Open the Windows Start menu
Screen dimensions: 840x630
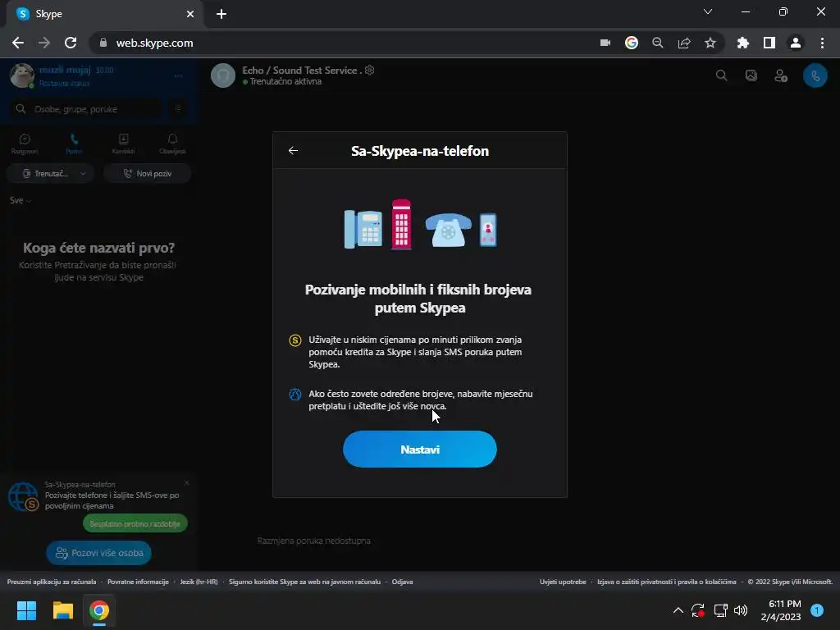[x=26, y=610]
